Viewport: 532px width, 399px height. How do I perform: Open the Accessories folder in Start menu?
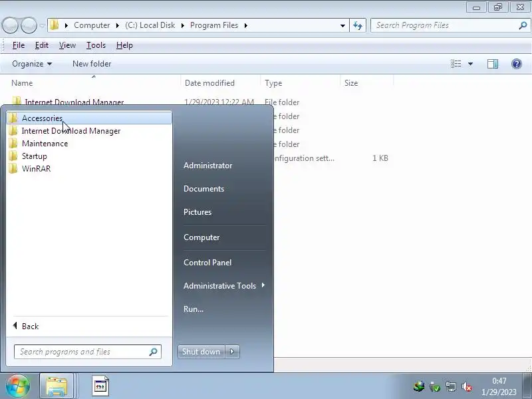tap(89, 118)
